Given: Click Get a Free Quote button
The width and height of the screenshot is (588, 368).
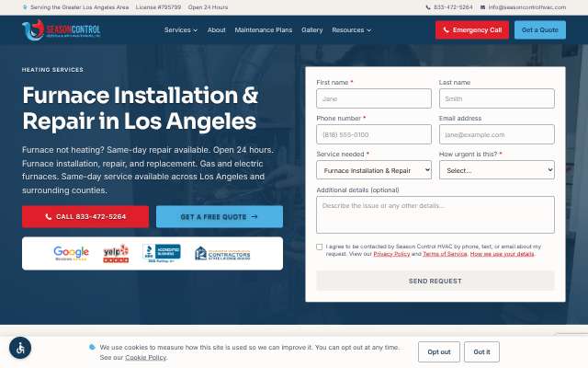Looking at the screenshot, I should [x=220, y=217].
